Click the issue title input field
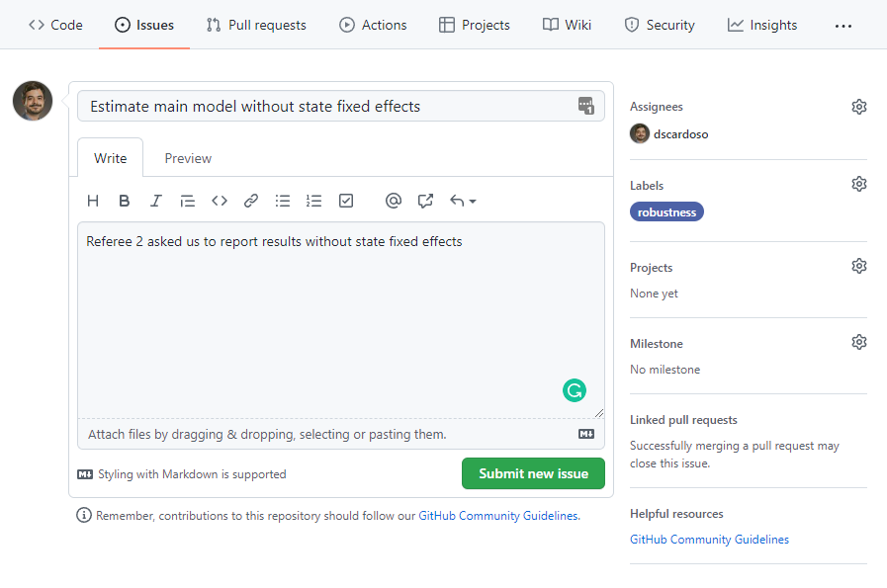Image resolution: width=887 pixels, height=588 pixels. (326, 107)
